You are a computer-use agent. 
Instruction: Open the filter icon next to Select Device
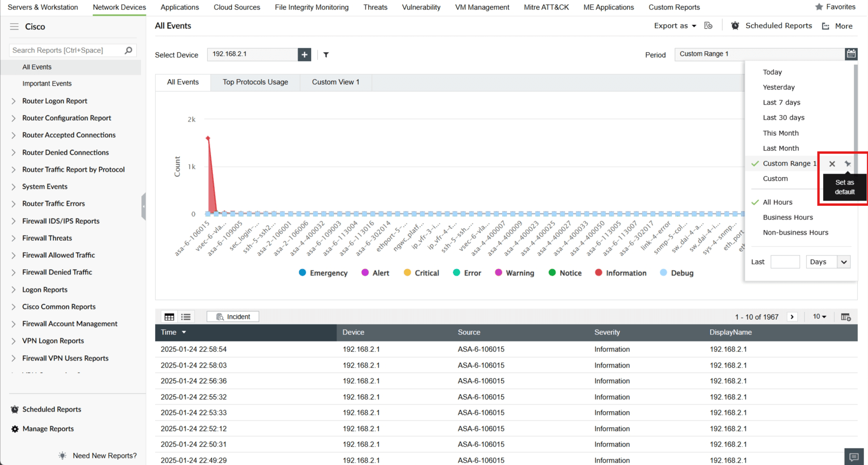pyautogui.click(x=326, y=55)
